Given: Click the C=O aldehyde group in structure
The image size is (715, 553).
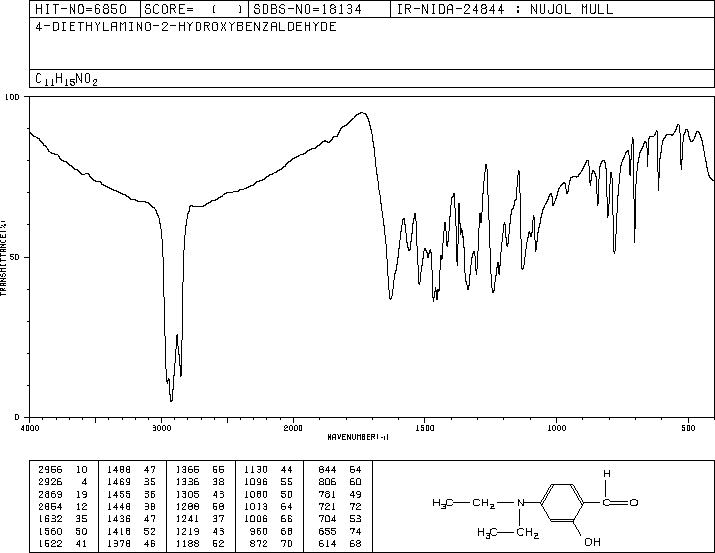Looking at the screenshot, I should coord(620,503).
